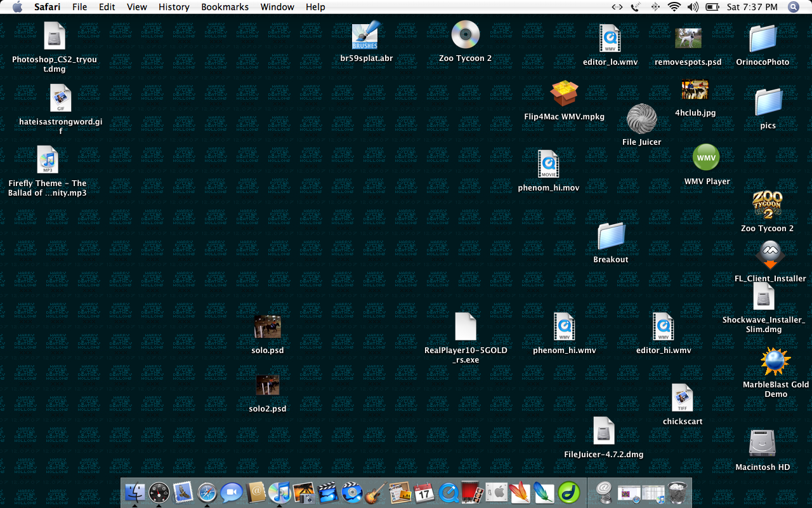This screenshot has height=508, width=812.
Task: Select the MarbleBlast Gold Demo icon
Action: point(775,361)
